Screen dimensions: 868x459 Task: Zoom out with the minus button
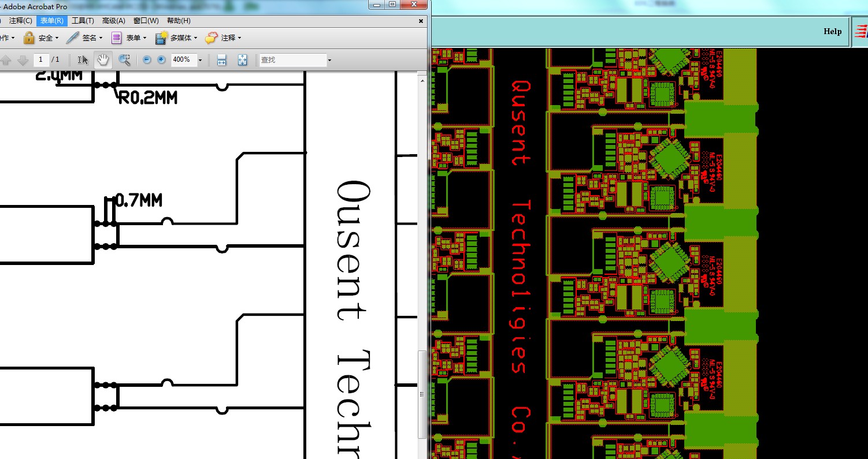pyautogui.click(x=147, y=60)
